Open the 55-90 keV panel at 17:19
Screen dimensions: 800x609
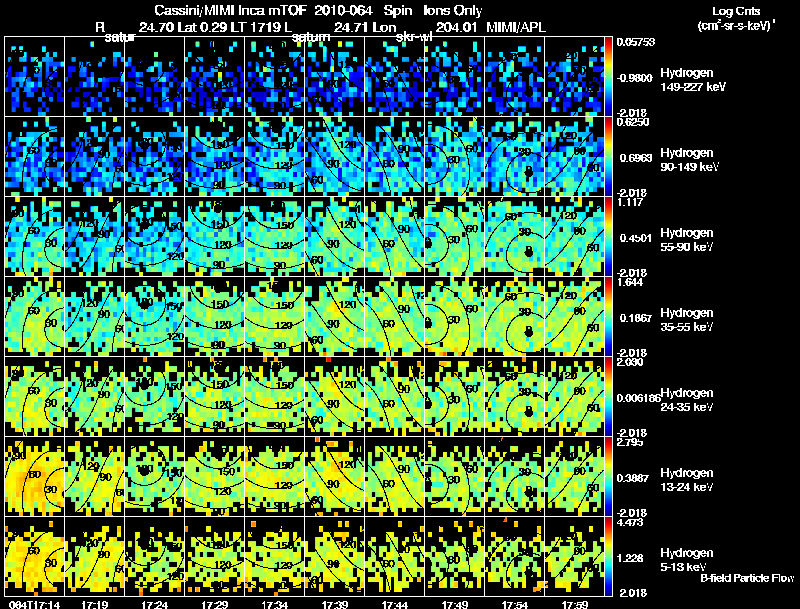click(94, 236)
